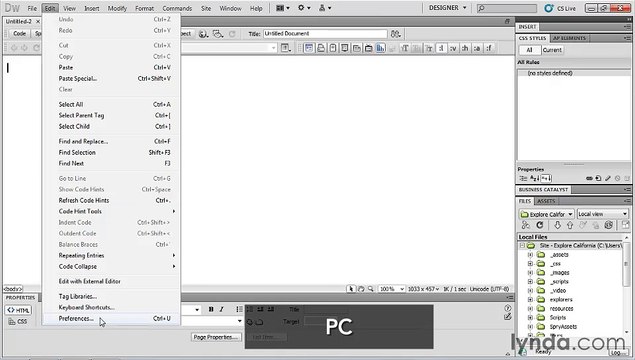This screenshot has width=635, height=360.
Task: Open the browser compatibility check icon beside Title field
Action: pyautogui.click(x=395, y=34)
